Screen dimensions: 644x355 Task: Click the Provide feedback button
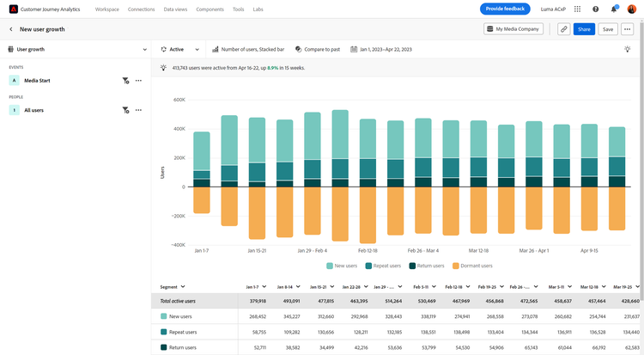505,9
